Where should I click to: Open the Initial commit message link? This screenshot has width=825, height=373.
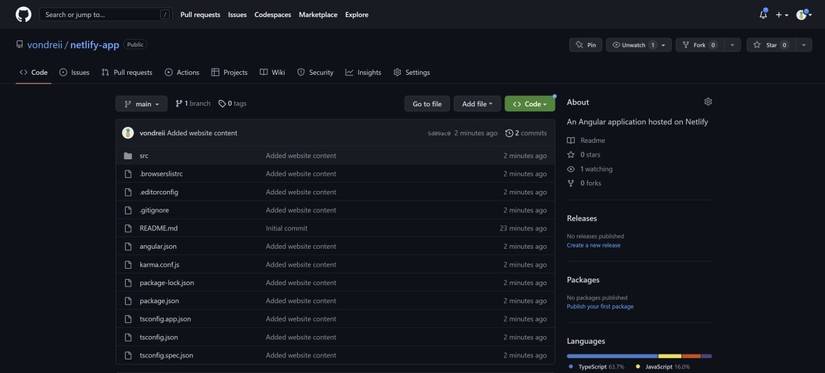pyautogui.click(x=286, y=228)
